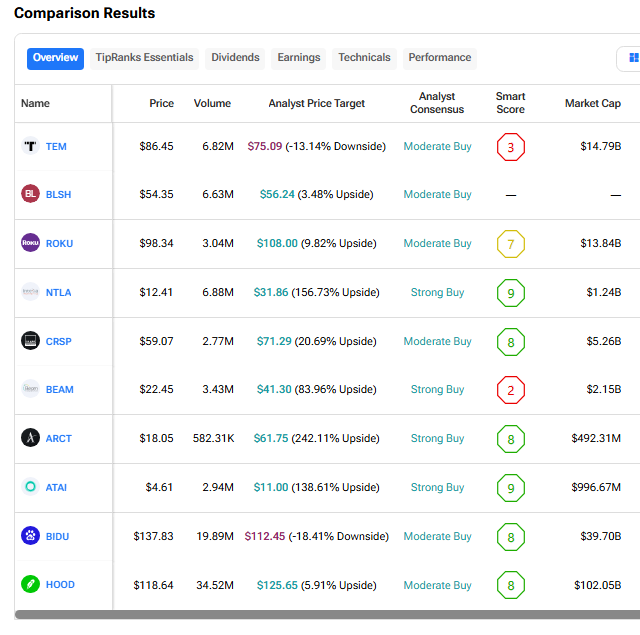Viewport: 640px width, 635px height.
Task: Click the HOOD green feather logo
Action: pos(30,585)
